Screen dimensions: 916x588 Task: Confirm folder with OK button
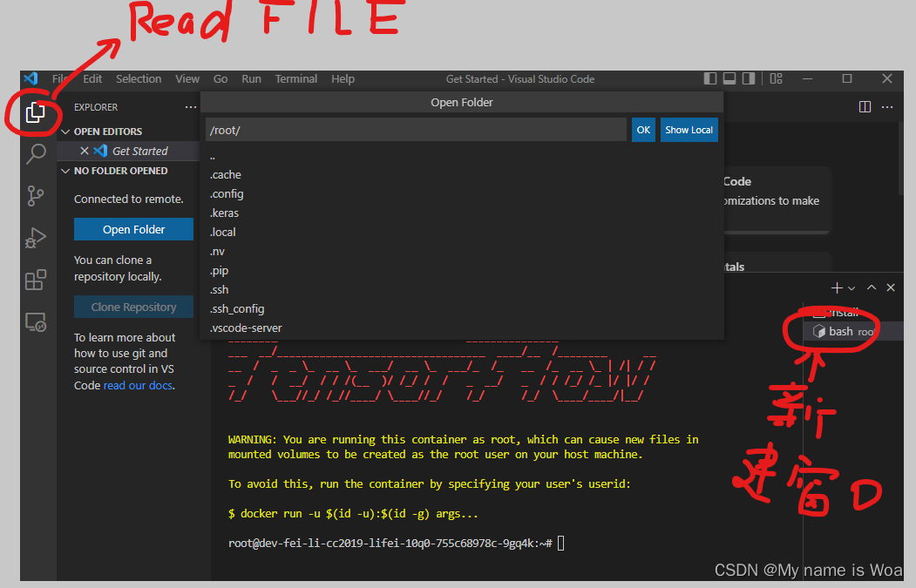click(643, 130)
